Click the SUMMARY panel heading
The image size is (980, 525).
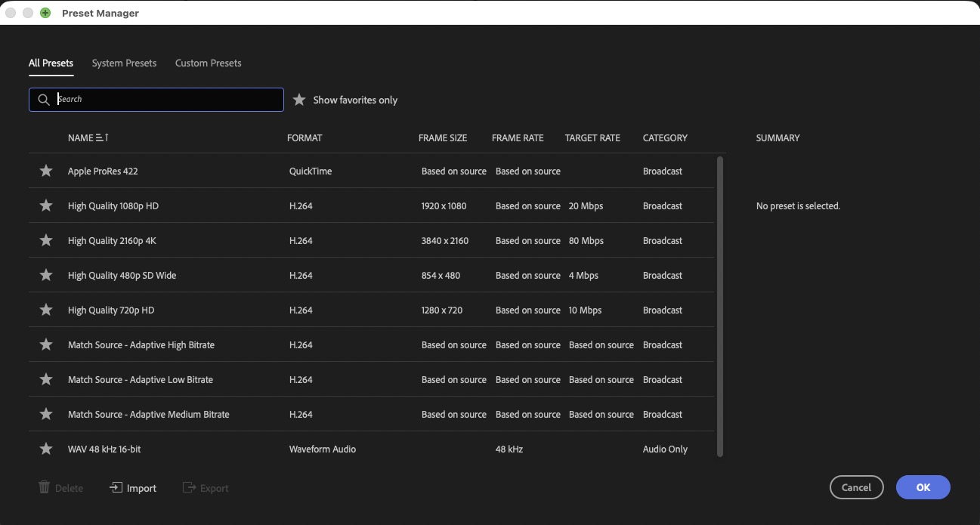[778, 137]
